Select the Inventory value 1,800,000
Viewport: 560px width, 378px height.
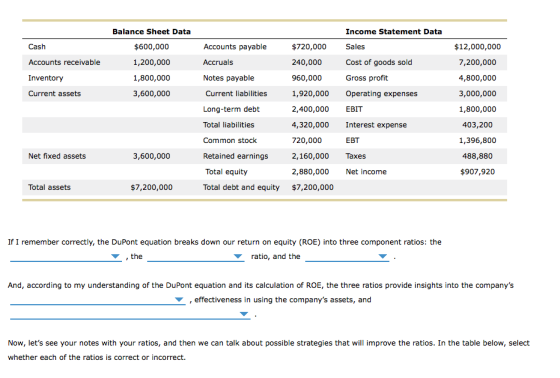[152, 78]
